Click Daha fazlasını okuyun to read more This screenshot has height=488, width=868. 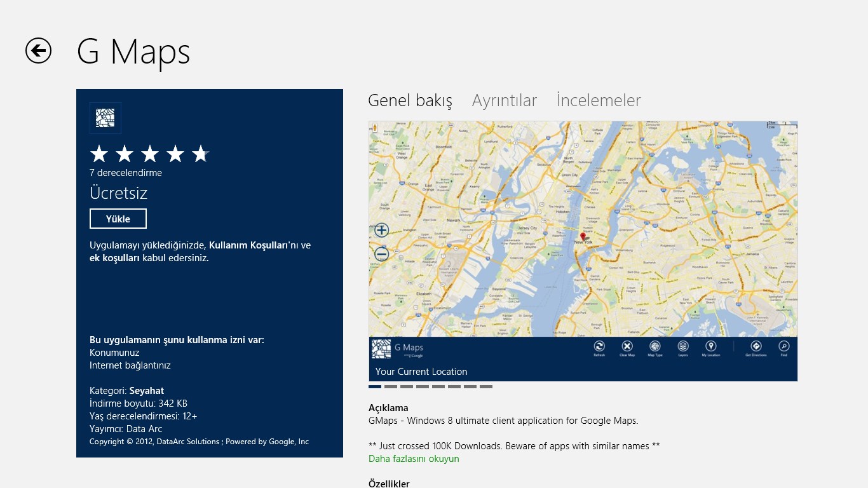tap(414, 459)
